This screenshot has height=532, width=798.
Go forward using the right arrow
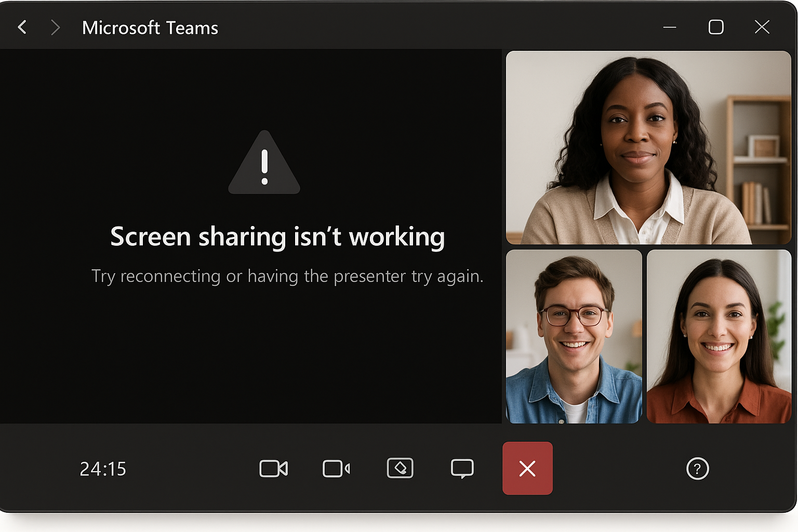click(x=55, y=27)
